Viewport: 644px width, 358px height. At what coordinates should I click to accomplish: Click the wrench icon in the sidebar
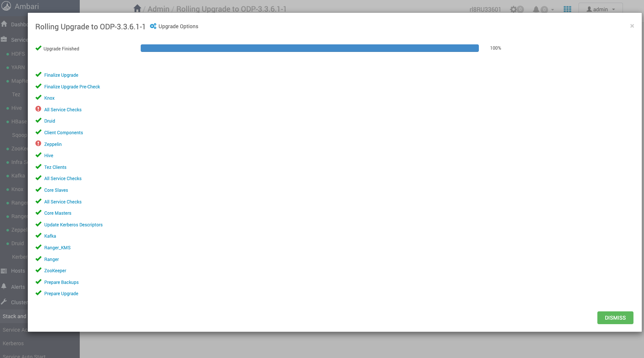(x=4, y=302)
